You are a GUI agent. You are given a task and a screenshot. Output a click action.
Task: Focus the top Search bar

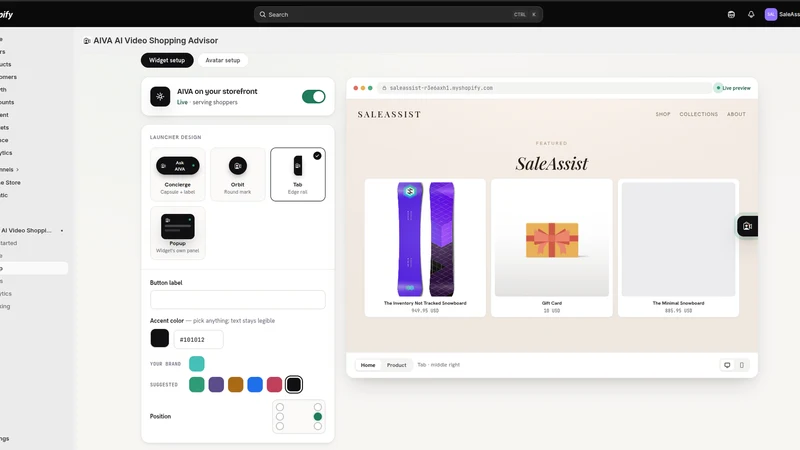[398, 14]
